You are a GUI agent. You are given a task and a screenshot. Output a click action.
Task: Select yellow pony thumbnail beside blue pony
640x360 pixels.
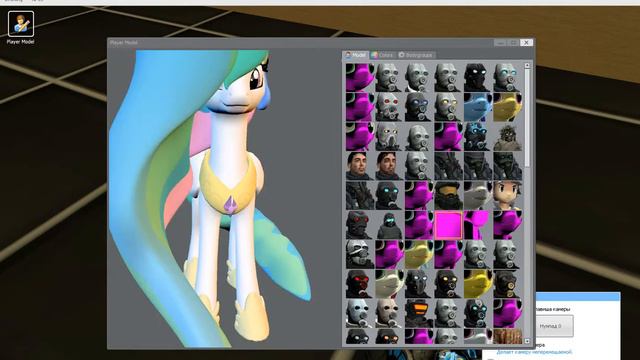pyautogui.click(x=507, y=107)
